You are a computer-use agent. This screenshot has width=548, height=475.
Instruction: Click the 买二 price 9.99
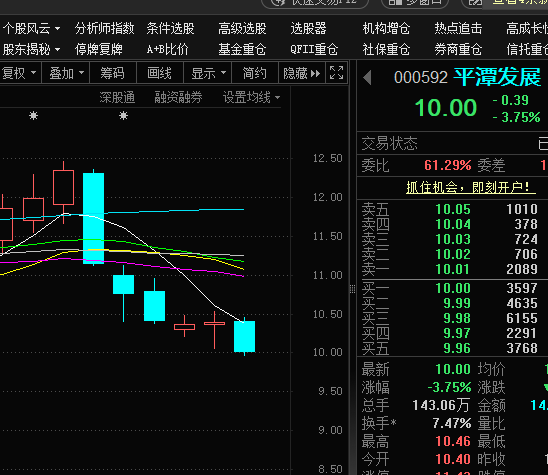click(x=457, y=303)
